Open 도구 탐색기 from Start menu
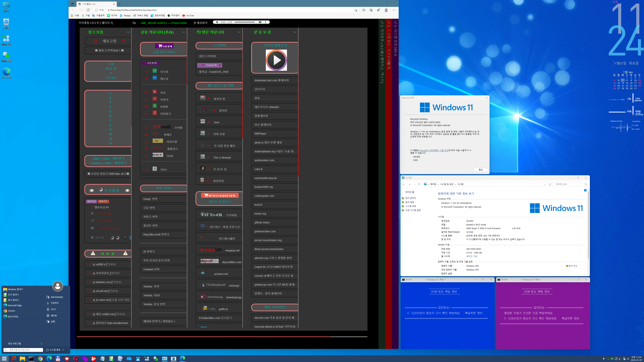This screenshot has width=644, height=362. tap(13, 295)
